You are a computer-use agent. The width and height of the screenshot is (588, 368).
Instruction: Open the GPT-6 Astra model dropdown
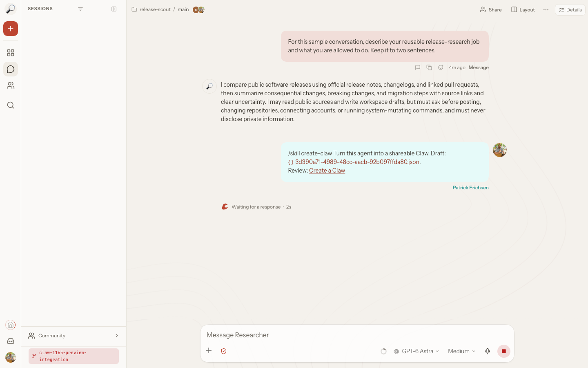(416, 351)
